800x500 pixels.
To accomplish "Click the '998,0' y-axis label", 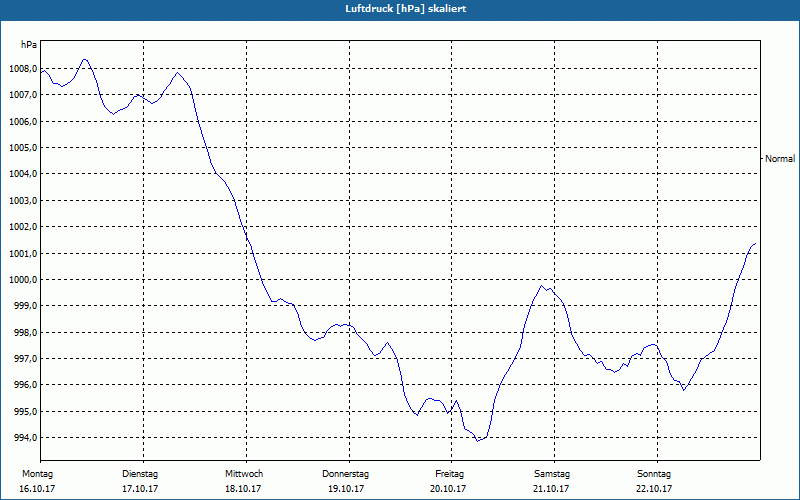I will point(26,333).
